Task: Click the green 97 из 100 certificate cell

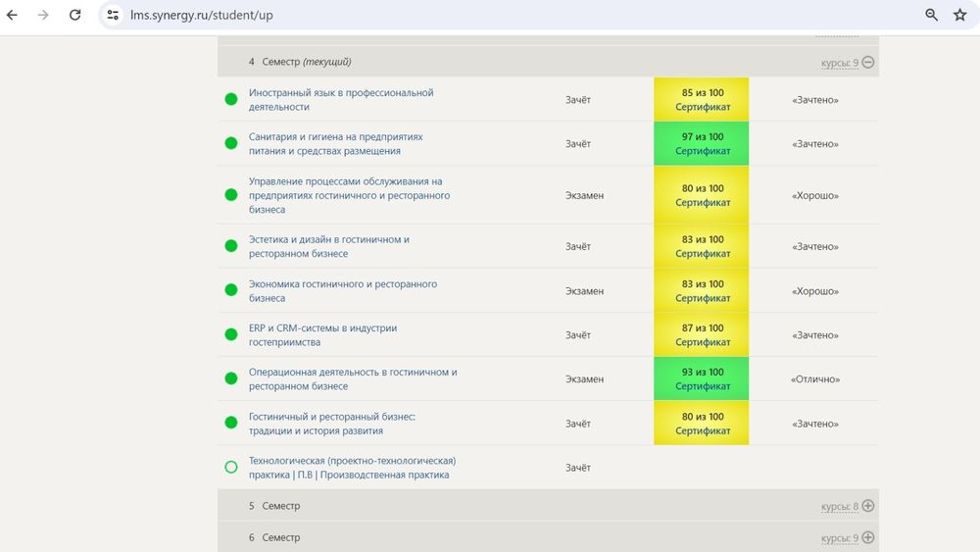Action: coord(702,144)
